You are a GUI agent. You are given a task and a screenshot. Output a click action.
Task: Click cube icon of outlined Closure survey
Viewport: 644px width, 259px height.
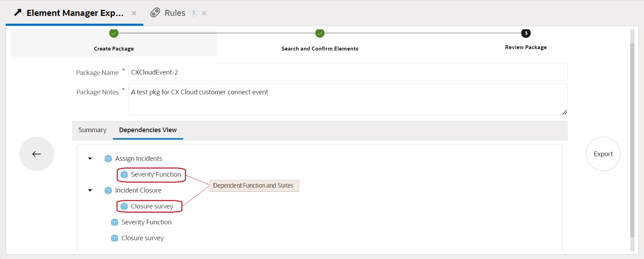124,206
